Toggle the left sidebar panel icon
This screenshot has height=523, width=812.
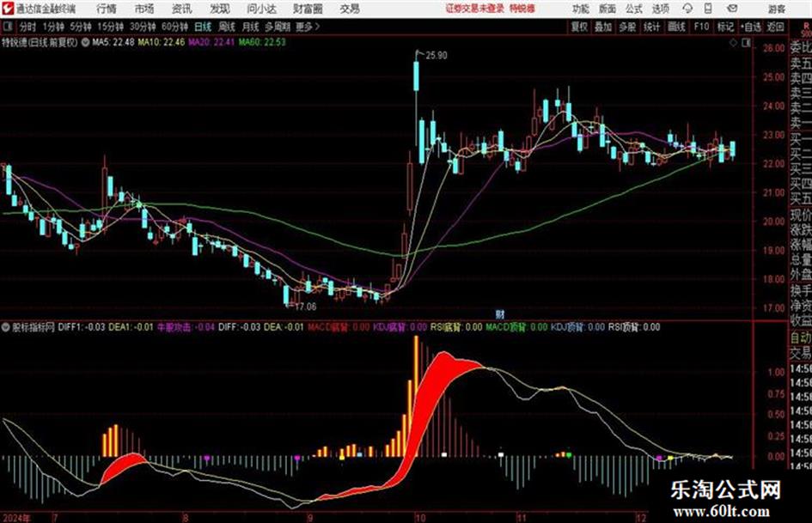[8, 27]
